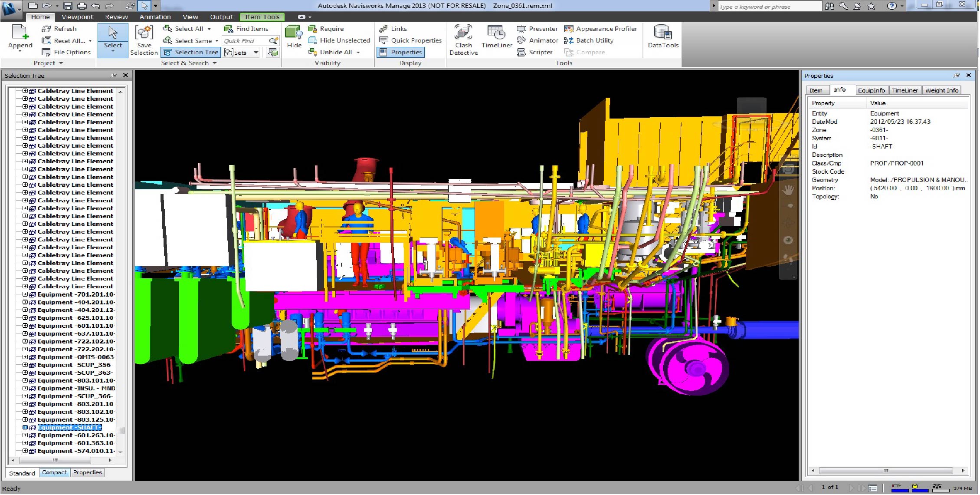Click the Reset All button
The width and height of the screenshot is (980, 495).
(x=66, y=40)
